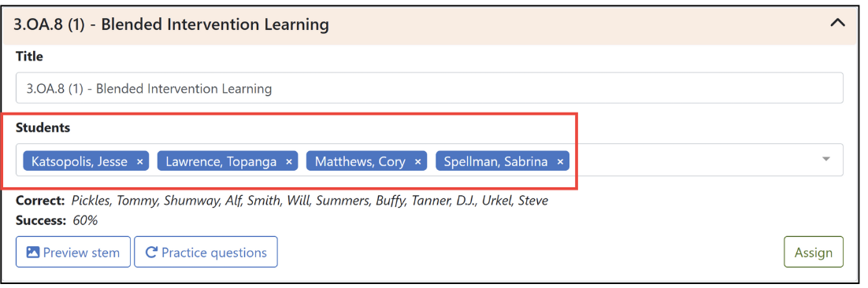Remove Spellman, Sabrina with the x icon
The width and height of the screenshot is (868, 288).
(x=560, y=162)
